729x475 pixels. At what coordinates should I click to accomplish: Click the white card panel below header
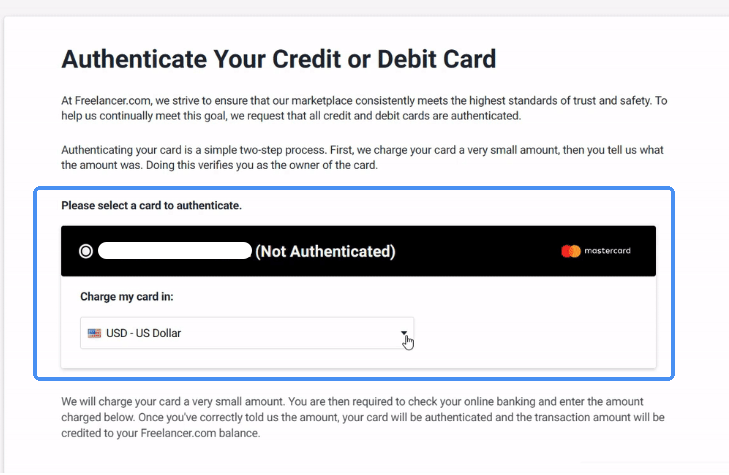pyautogui.click(x=358, y=322)
